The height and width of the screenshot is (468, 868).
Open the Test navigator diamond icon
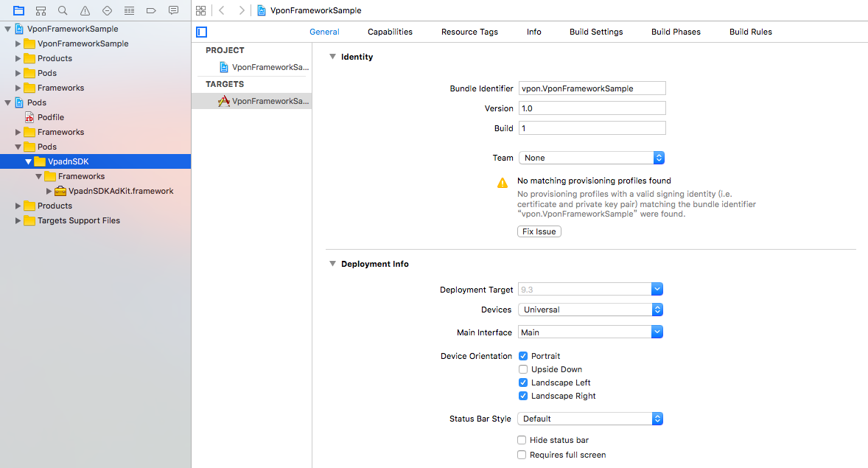tap(107, 10)
